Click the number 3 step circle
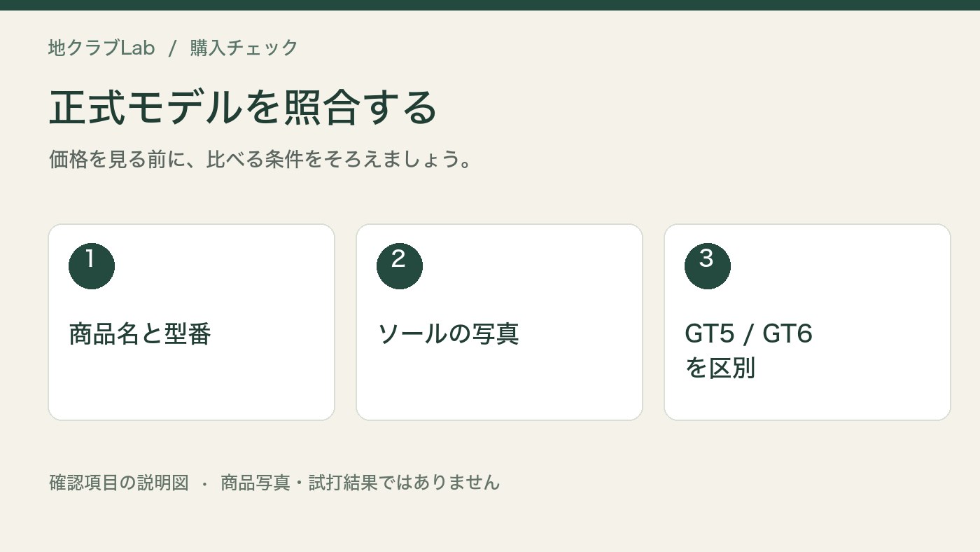Viewport: 980px width, 552px height. tap(708, 266)
